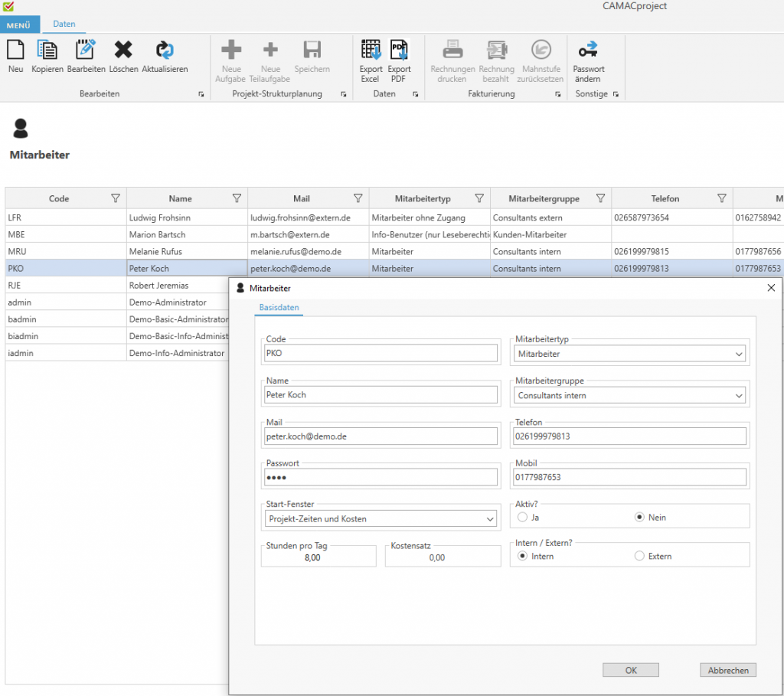Refresh list with Aktualisieren

[165, 56]
